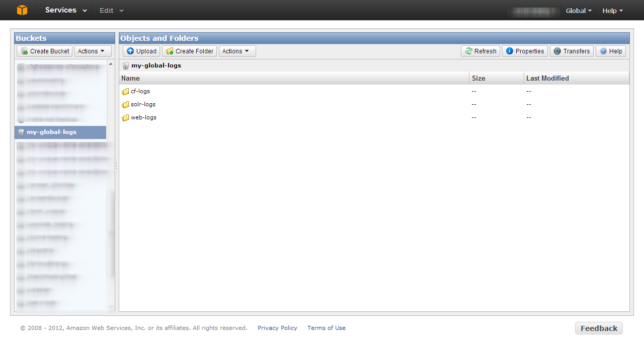Image resolution: width=644 pixels, height=340 pixels.
Task: Open the Terms of Use link
Action: coord(326,328)
